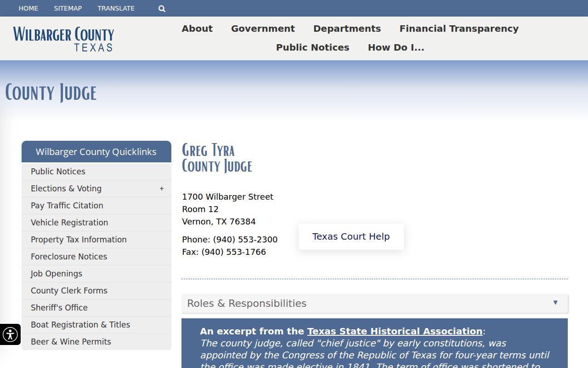Collapse the Roles & Responsibilities arrow

(555, 303)
